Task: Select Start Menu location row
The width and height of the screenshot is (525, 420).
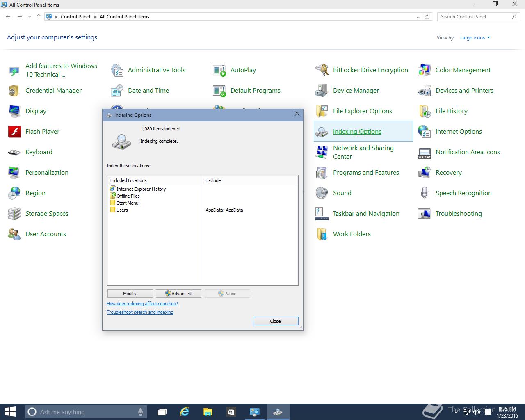Action: pos(124,203)
